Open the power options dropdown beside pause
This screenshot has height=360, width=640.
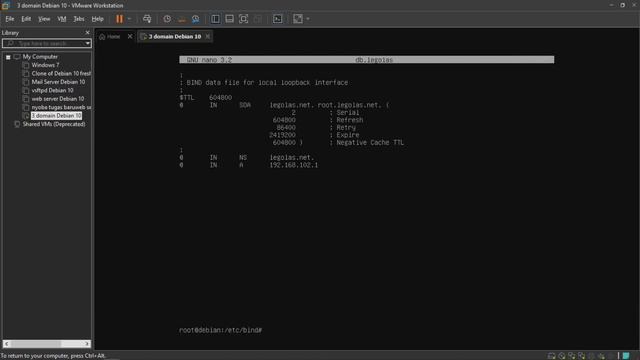[129, 19]
